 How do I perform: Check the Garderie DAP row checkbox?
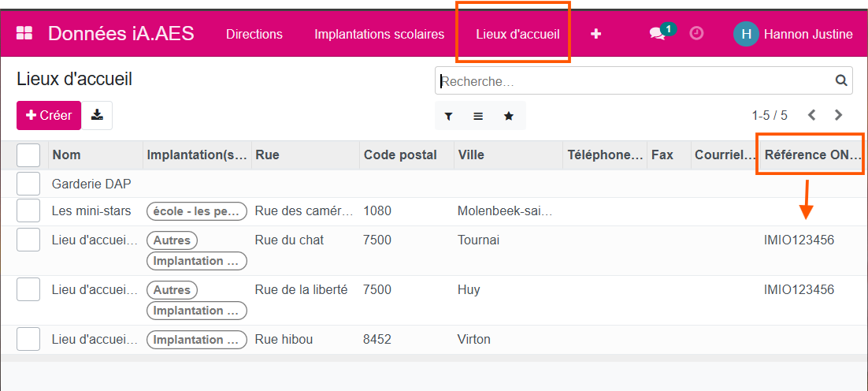coord(28,184)
